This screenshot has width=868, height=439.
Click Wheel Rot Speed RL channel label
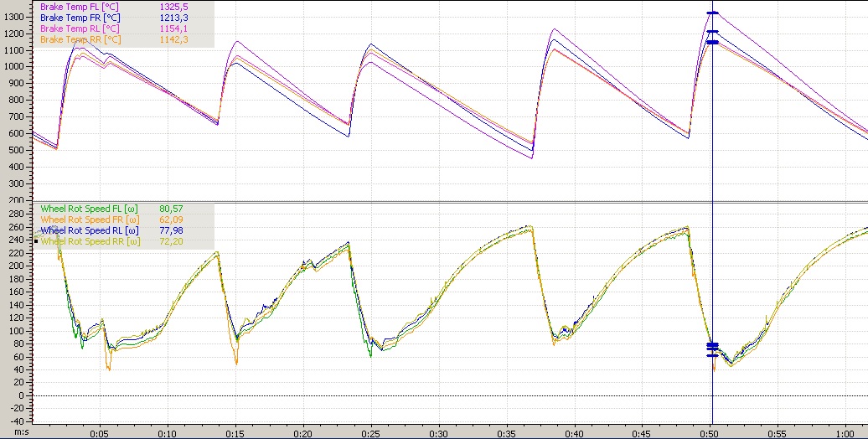click(x=88, y=230)
